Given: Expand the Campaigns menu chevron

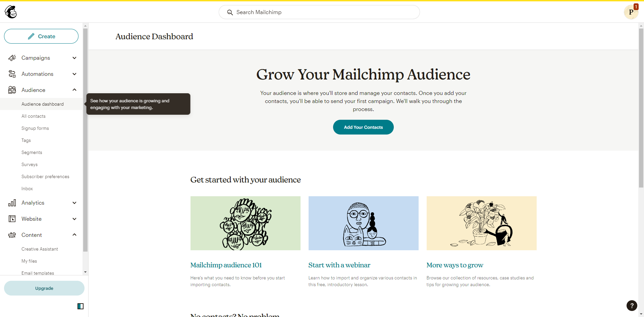Looking at the screenshot, I should (74, 58).
